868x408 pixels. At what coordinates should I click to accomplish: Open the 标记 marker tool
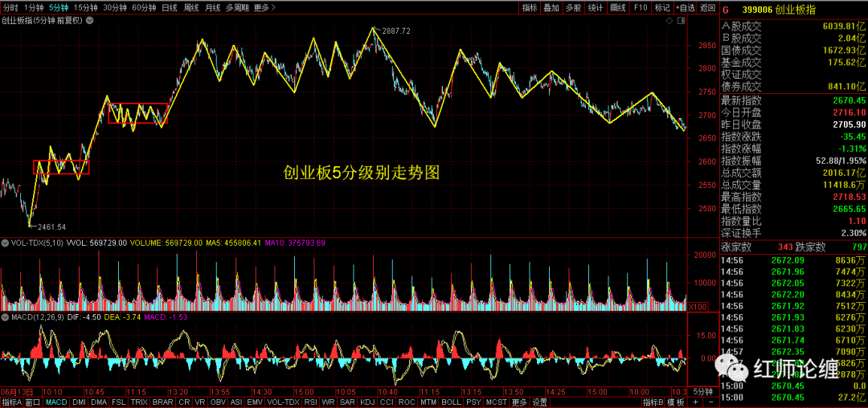[661, 7]
